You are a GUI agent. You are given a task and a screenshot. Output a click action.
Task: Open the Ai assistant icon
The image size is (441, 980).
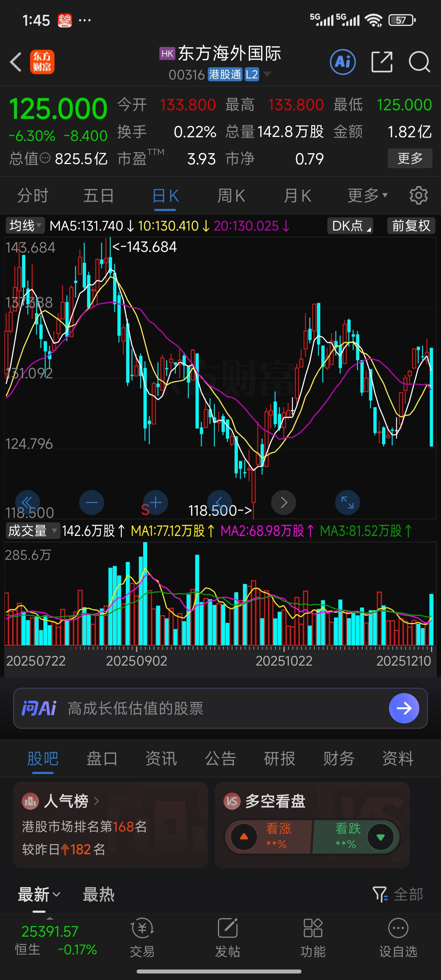click(343, 62)
